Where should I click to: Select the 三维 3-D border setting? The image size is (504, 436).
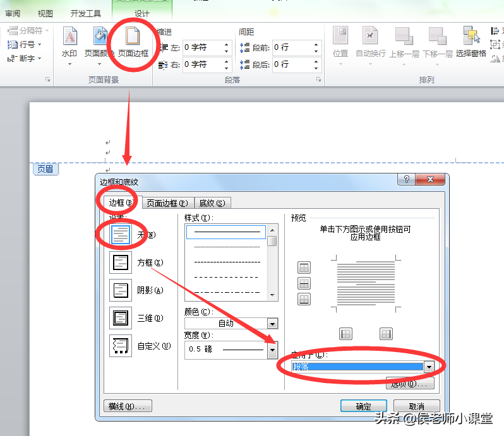[121, 318]
